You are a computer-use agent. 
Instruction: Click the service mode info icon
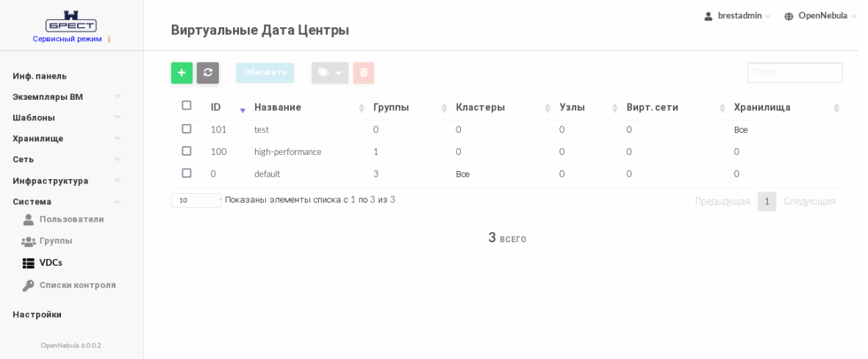pos(109,39)
